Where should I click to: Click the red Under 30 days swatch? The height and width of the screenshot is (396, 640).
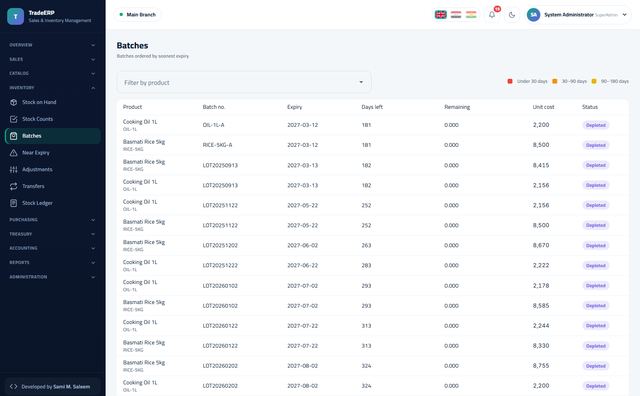coord(510,81)
